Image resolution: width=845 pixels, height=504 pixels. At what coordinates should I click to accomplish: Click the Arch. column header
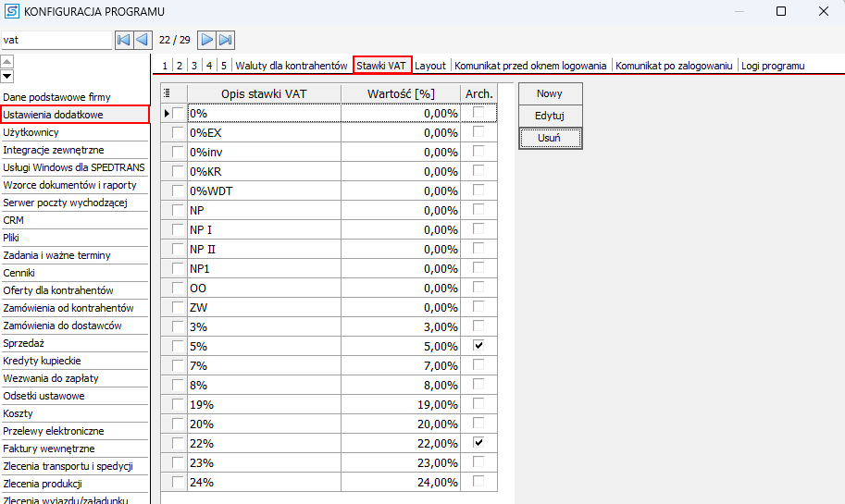[479, 93]
